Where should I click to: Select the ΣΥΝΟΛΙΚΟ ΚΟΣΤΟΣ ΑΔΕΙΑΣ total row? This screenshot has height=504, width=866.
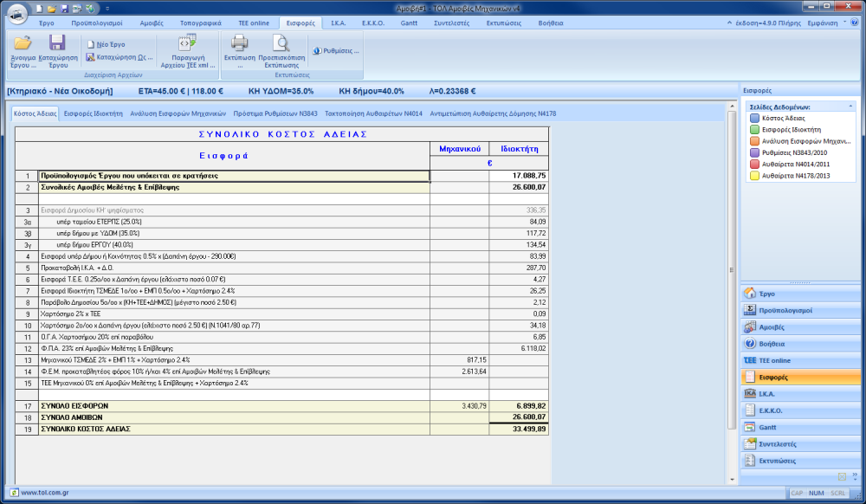(282, 429)
